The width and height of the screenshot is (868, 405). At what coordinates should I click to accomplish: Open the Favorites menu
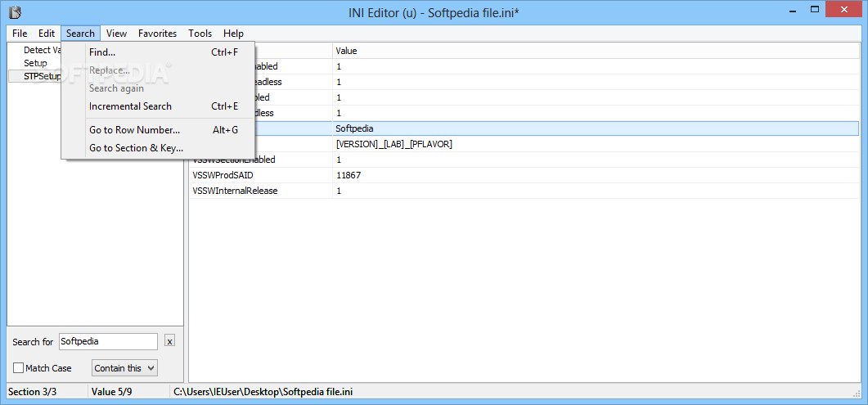157,34
